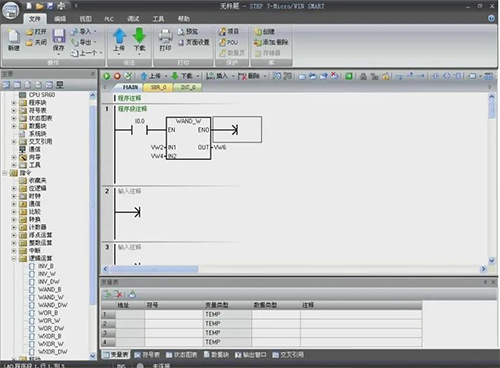Select WAND_W instruction in tree
The image size is (500, 368).
[x=51, y=297]
